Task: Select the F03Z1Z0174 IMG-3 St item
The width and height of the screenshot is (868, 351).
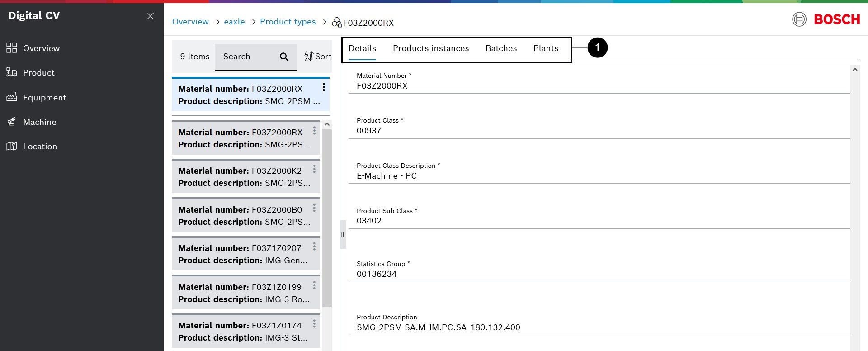Action: 246,332
